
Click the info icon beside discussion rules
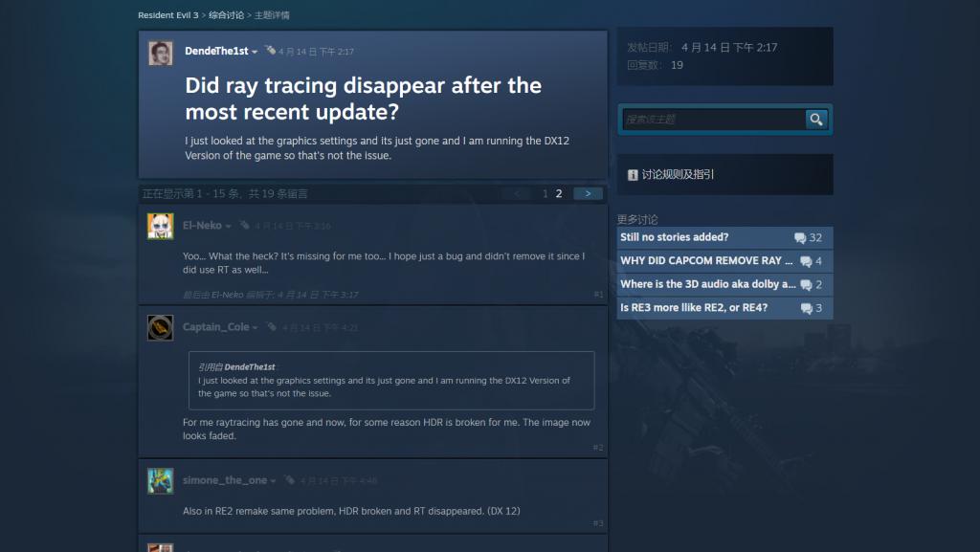633,175
